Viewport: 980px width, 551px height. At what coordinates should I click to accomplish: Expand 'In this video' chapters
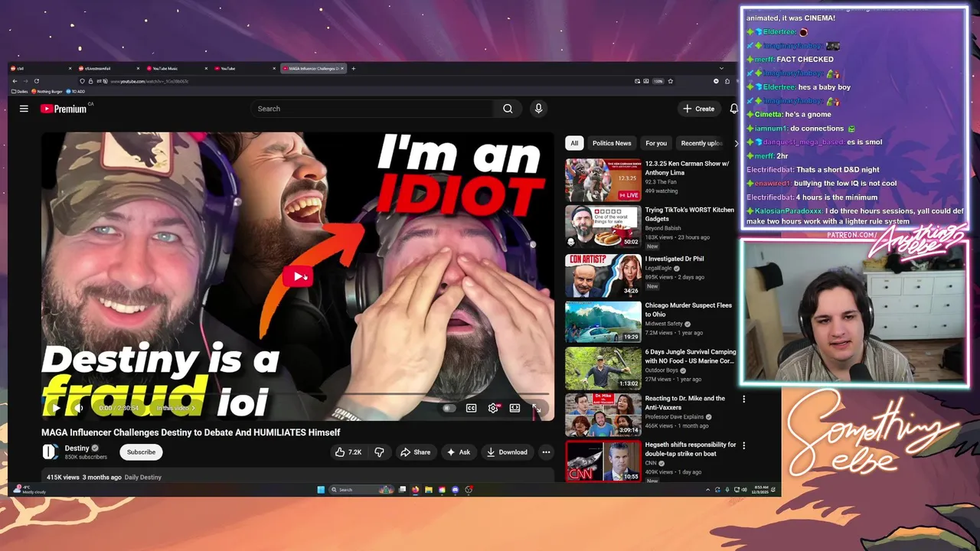(175, 409)
